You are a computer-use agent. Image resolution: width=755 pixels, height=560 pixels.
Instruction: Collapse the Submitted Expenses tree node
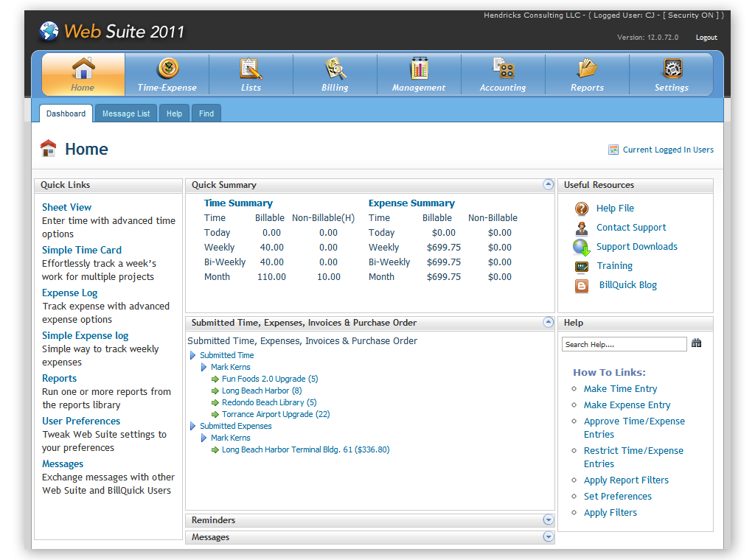pyautogui.click(x=193, y=426)
